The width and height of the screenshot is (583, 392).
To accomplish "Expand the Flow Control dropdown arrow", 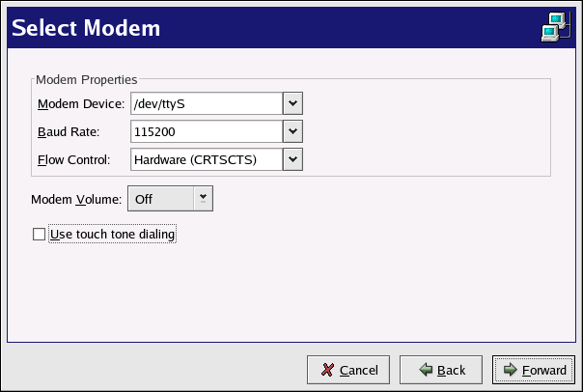I will tap(293, 159).
